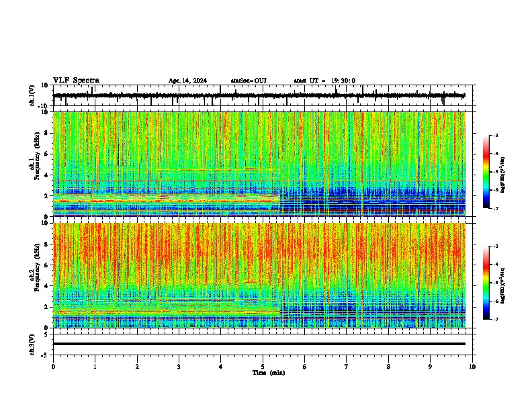Viewport: 532px width, 411px height.
Task: Click the '9' tick on time axis
Action: point(430,367)
